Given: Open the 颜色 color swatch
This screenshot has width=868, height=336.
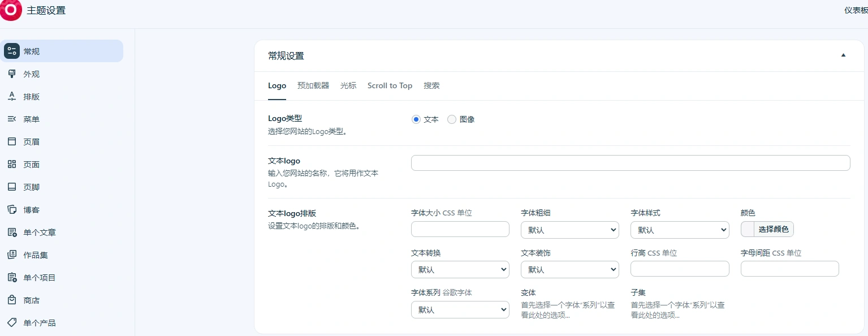Looking at the screenshot, I should [x=747, y=229].
